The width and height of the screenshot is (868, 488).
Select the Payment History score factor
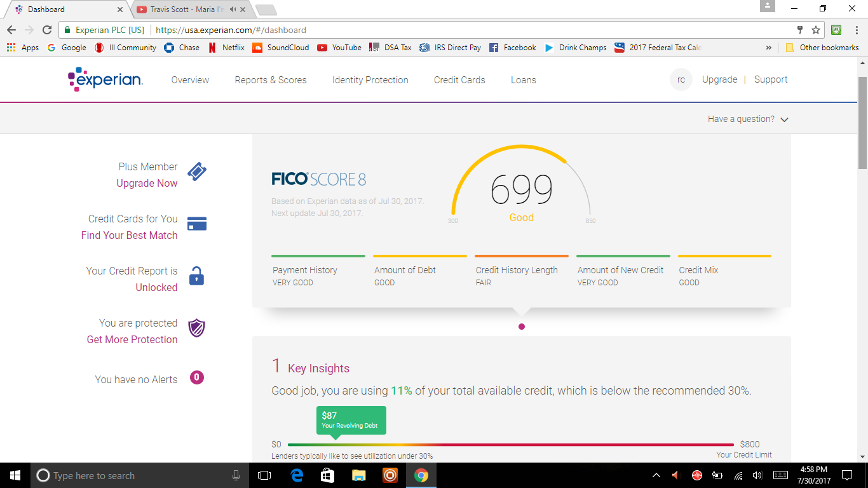click(x=318, y=271)
